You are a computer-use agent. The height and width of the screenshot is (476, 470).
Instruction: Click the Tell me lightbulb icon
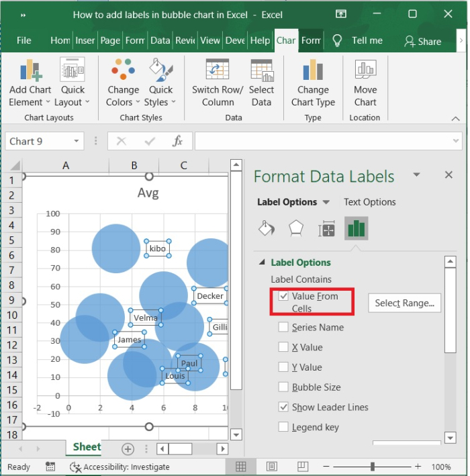[337, 40]
